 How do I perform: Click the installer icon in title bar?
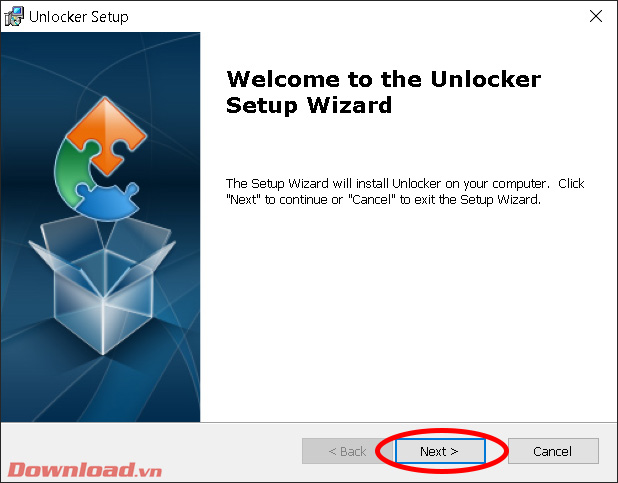[14, 17]
